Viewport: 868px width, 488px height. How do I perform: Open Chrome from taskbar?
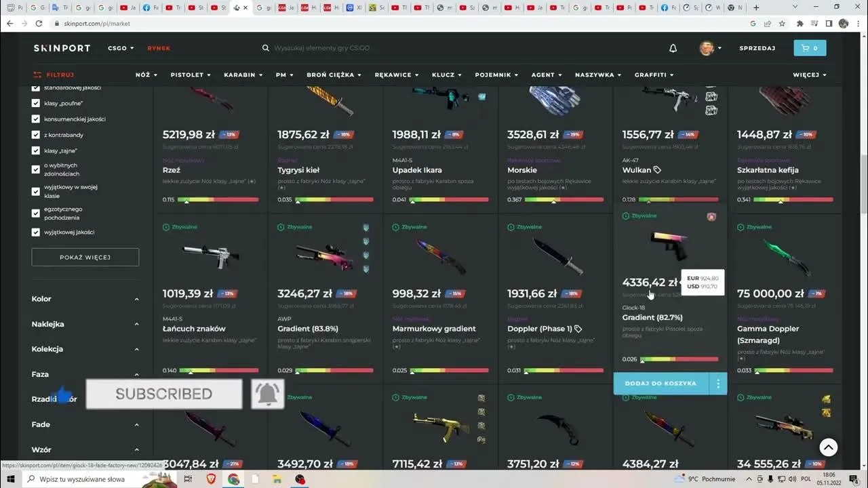[233, 479]
